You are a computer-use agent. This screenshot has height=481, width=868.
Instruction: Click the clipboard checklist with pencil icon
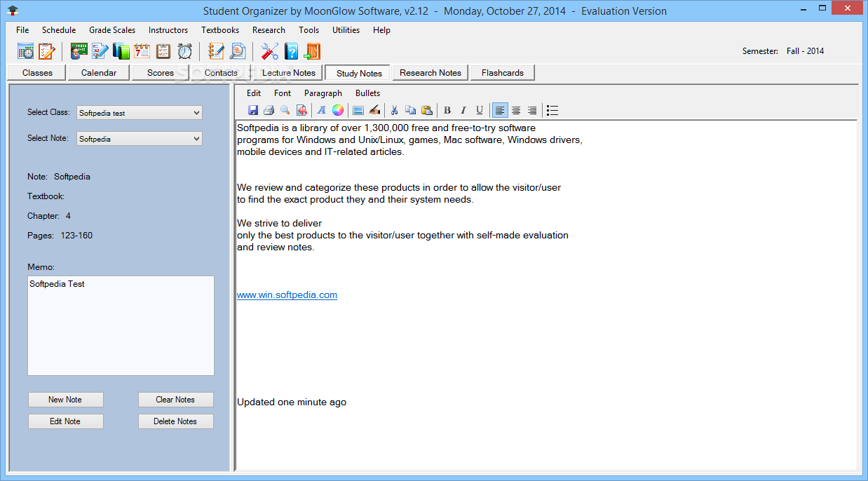click(46, 51)
